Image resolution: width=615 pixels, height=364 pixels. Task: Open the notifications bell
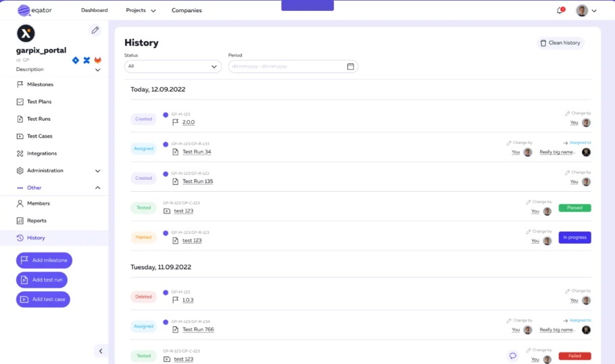click(560, 11)
